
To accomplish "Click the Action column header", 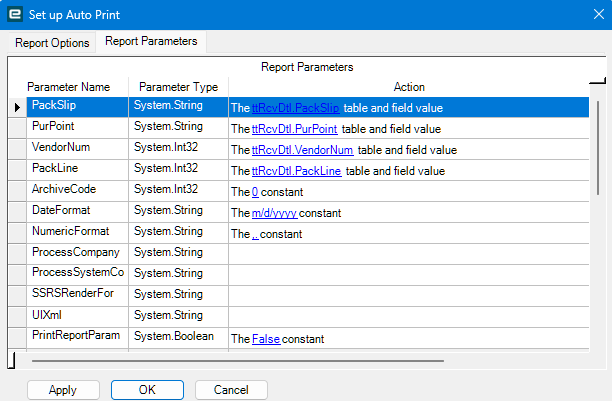I will click(x=409, y=87).
